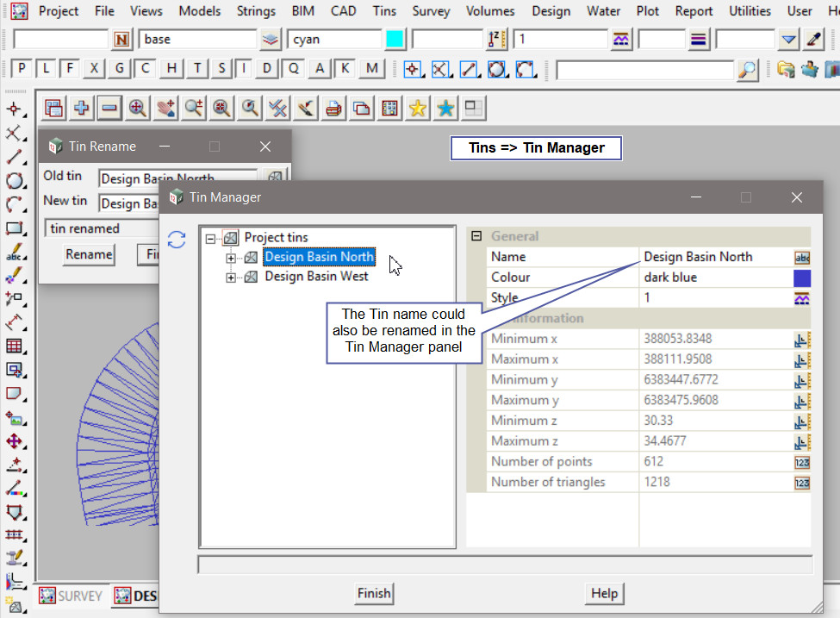The image size is (840, 618).
Task: Click the minus icon in view toolbar
Action: [109, 108]
